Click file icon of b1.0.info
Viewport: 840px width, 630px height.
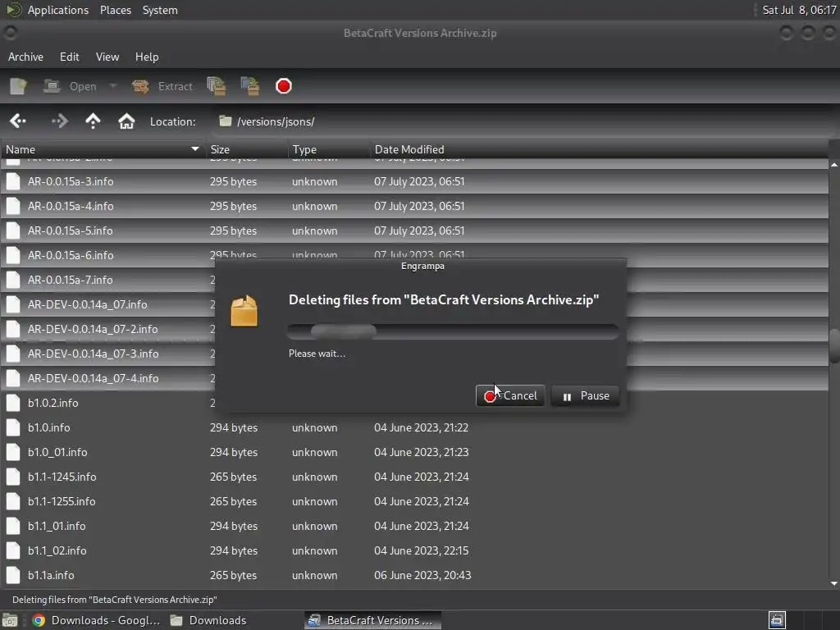coord(13,427)
